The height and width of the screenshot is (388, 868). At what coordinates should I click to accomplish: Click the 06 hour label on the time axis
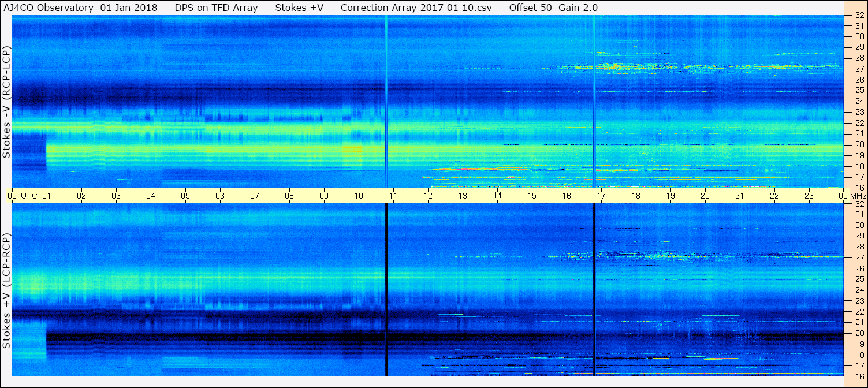(x=220, y=196)
